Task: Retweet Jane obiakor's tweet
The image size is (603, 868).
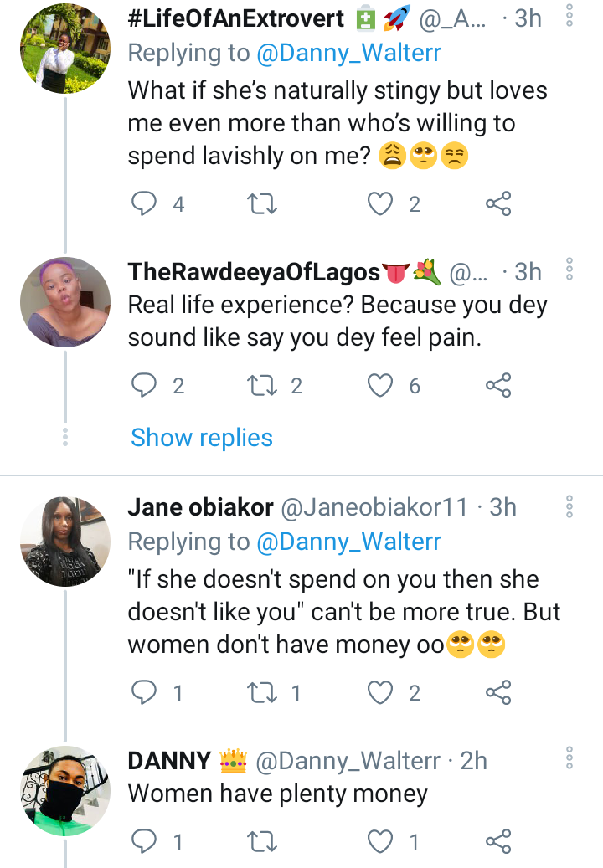Action: tap(261, 692)
